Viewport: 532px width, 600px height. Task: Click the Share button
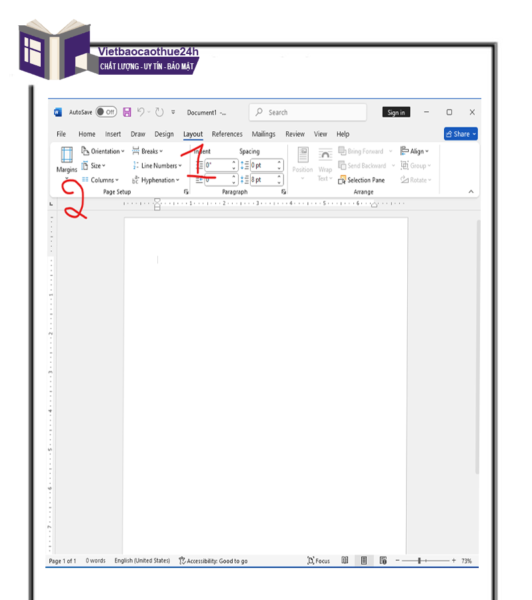click(461, 134)
